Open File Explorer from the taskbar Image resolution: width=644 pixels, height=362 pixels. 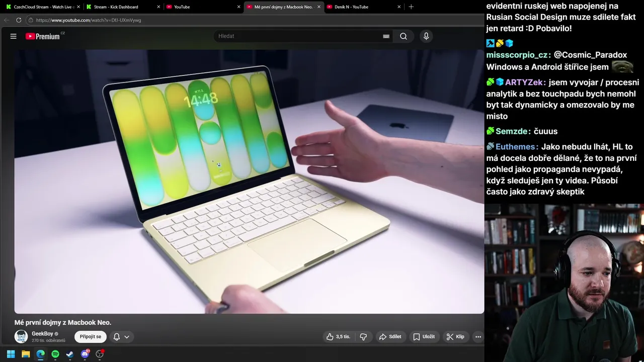coord(25,354)
